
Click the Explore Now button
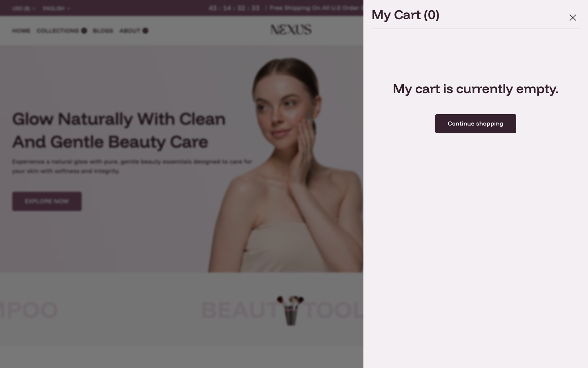(x=47, y=201)
